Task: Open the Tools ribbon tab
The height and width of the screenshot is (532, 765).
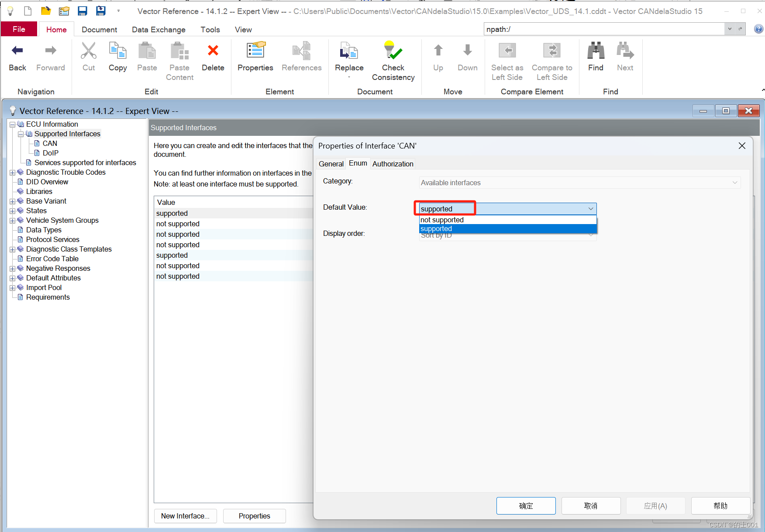Action: (210, 29)
